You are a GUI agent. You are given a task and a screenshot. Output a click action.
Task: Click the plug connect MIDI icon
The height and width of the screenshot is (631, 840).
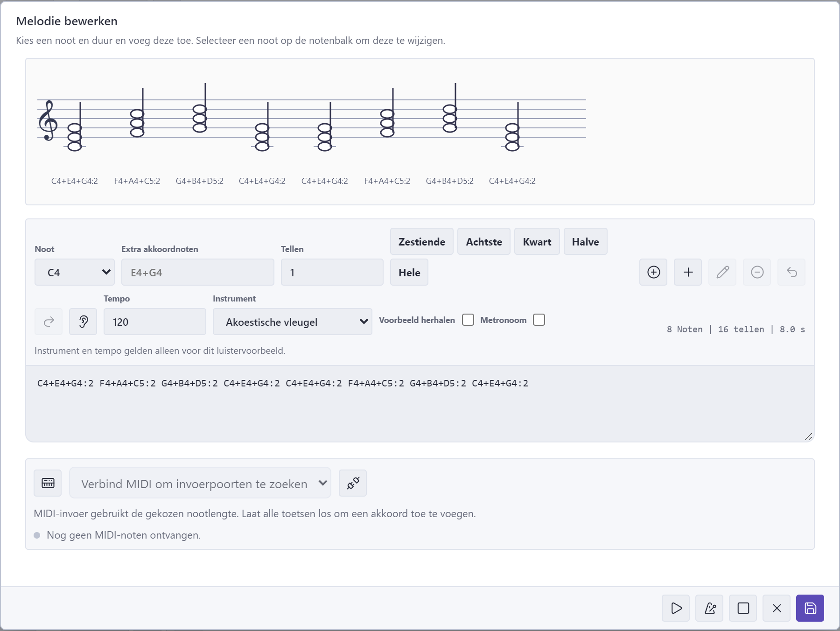[353, 483]
